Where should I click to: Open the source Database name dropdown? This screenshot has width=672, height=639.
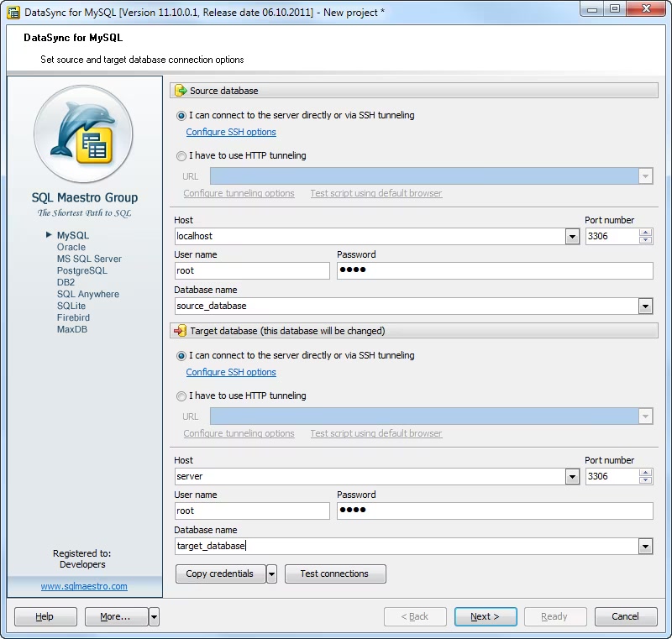pyautogui.click(x=645, y=306)
